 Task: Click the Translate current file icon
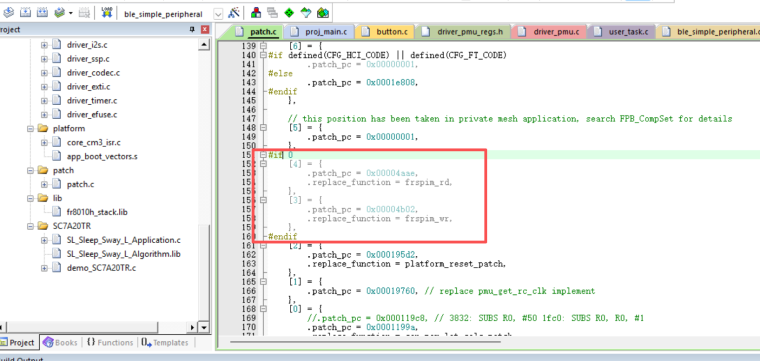click(9, 13)
